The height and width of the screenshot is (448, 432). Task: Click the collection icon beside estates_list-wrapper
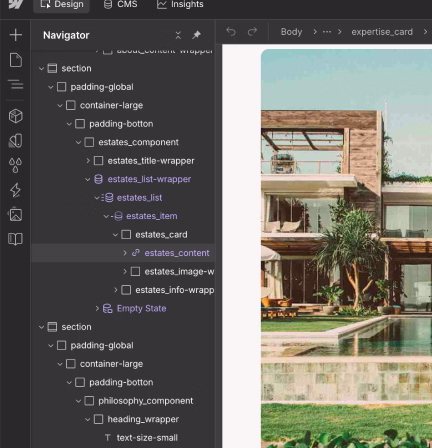pyautogui.click(x=98, y=179)
